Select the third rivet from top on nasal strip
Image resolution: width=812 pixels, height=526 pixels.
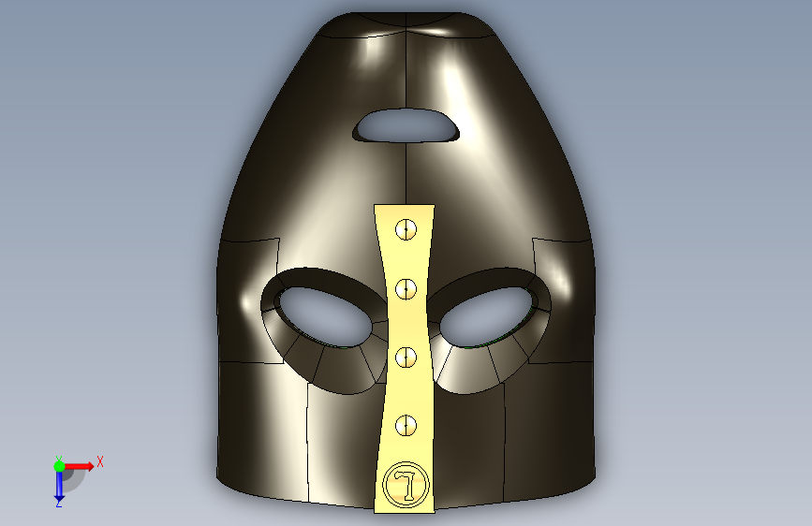pos(406,358)
